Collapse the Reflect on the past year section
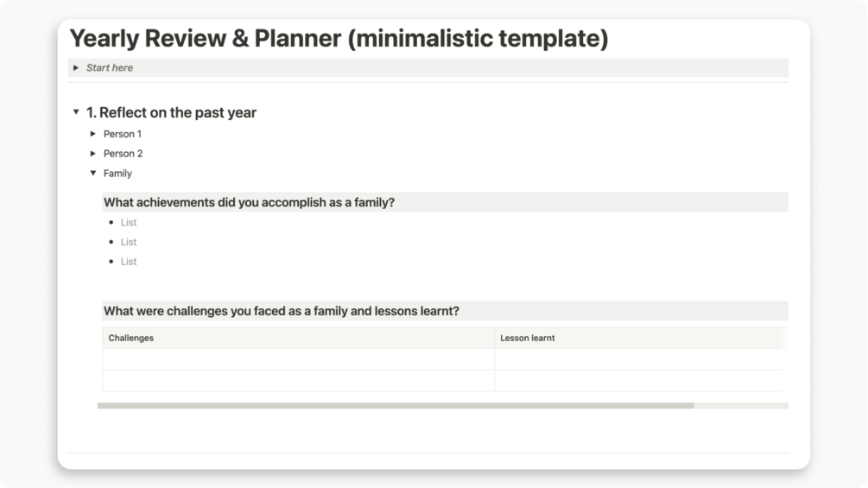The height and width of the screenshot is (488, 868). [x=76, y=112]
